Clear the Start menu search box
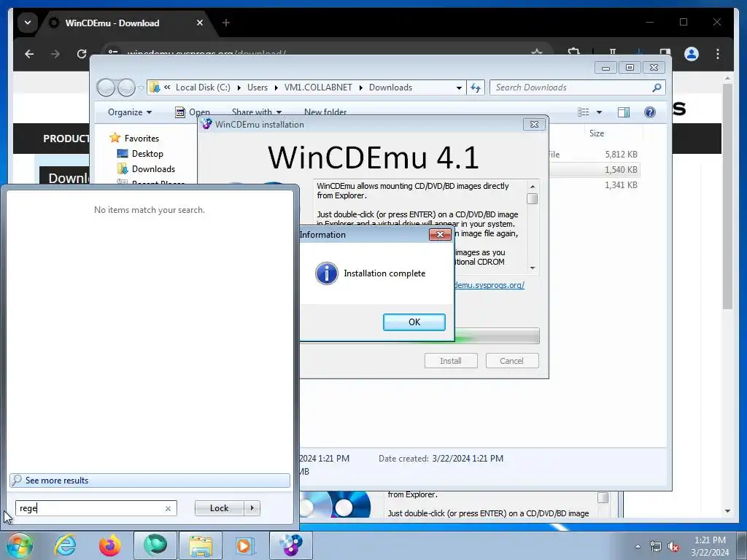 click(x=168, y=508)
